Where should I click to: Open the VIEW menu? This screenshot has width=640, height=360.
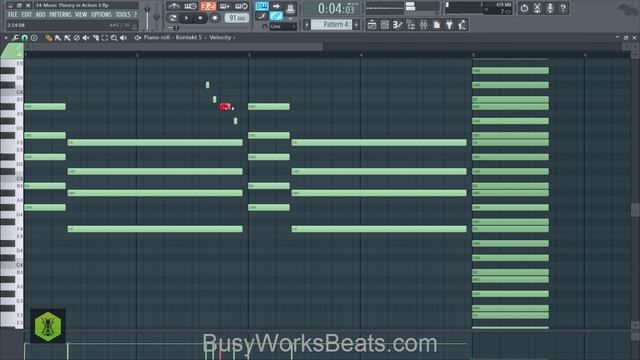coord(81,14)
